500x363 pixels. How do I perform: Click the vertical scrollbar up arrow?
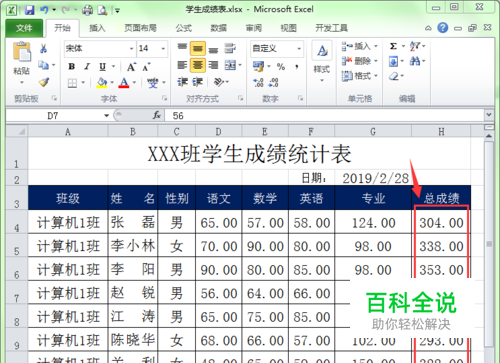coord(489,136)
